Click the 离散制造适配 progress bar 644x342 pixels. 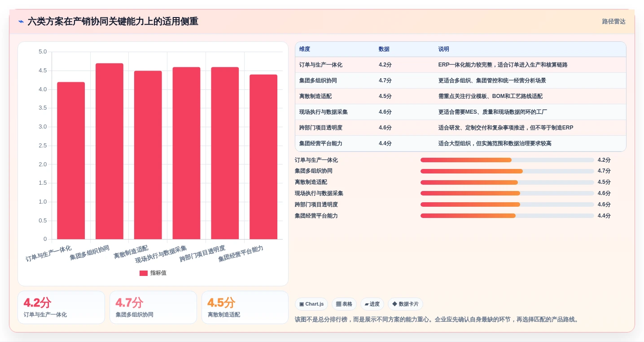pyautogui.click(x=507, y=182)
